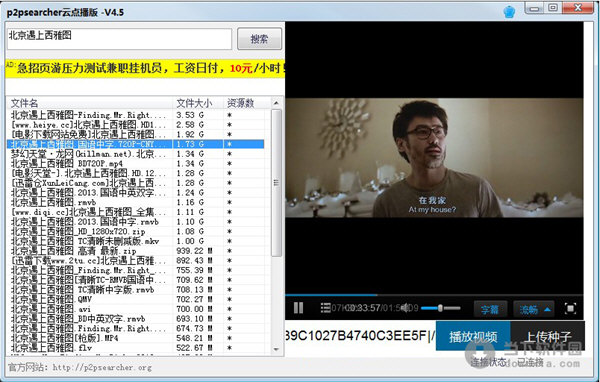Image resolution: width=600 pixels, height=382 pixels.
Task: Select the 北京遇上西雅图.rmvb 1.16 G result
Action: [135, 202]
